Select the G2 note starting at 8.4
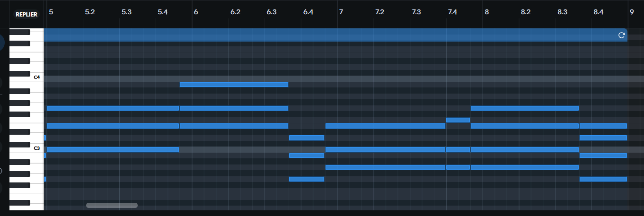644x216 pixels. [x=603, y=179]
